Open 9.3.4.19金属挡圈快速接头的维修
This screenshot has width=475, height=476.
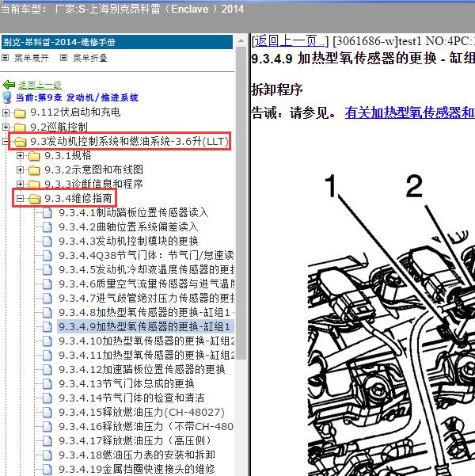[x=137, y=469]
